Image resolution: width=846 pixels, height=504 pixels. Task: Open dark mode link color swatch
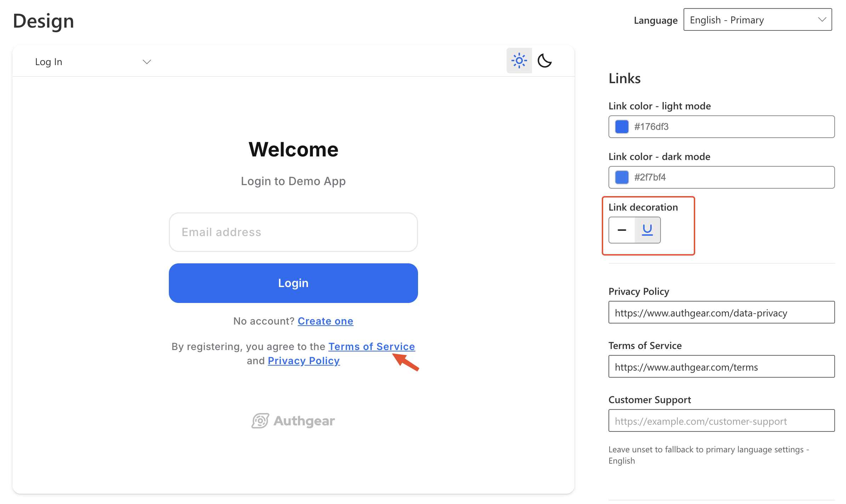[622, 177]
